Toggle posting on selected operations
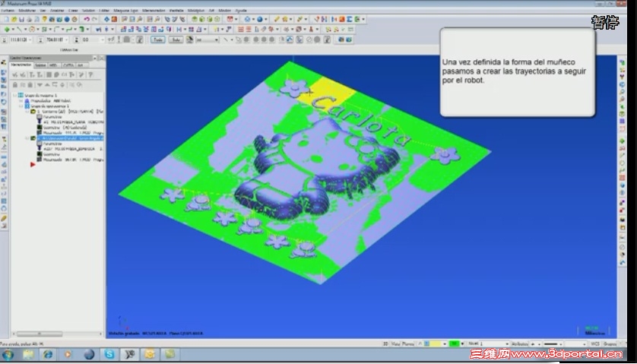This screenshot has height=364, width=637. [x=30, y=85]
